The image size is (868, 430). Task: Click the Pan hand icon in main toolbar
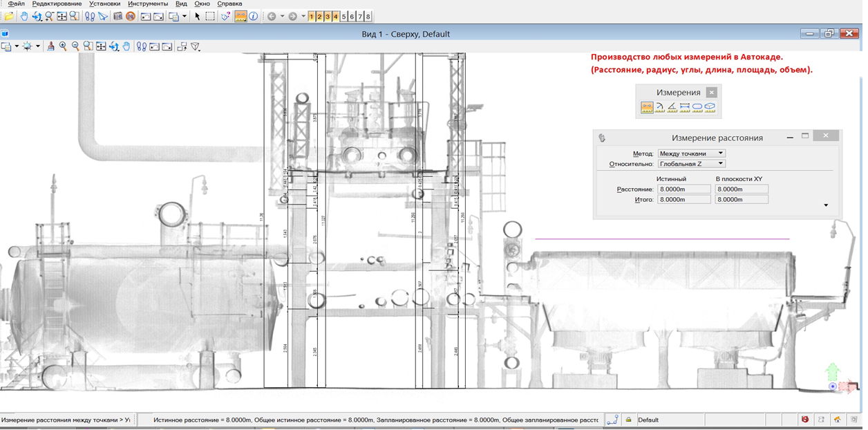point(25,16)
